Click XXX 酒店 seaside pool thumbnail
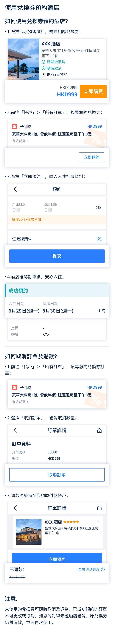This screenshot has width=114, height=644. click(x=23, y=59)
